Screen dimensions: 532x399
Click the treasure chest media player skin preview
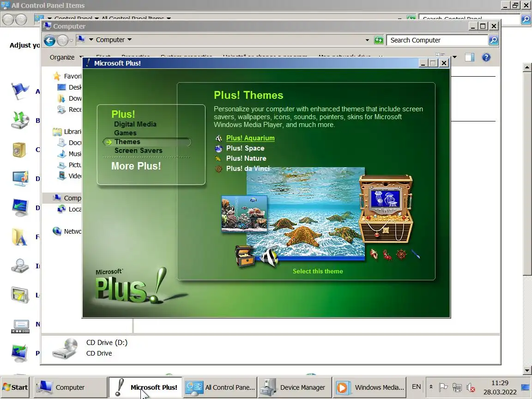(x=386, y=209)
